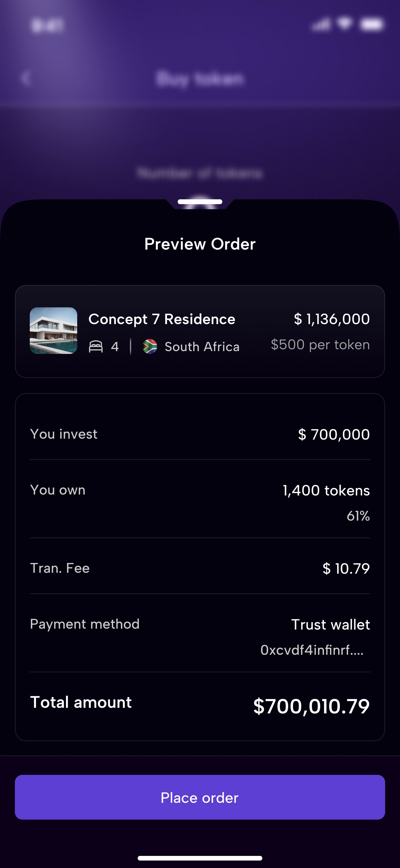This screenshot has width=400, height=868.
Task: Select the 1,400 tokens value
Action: [326, 491]
